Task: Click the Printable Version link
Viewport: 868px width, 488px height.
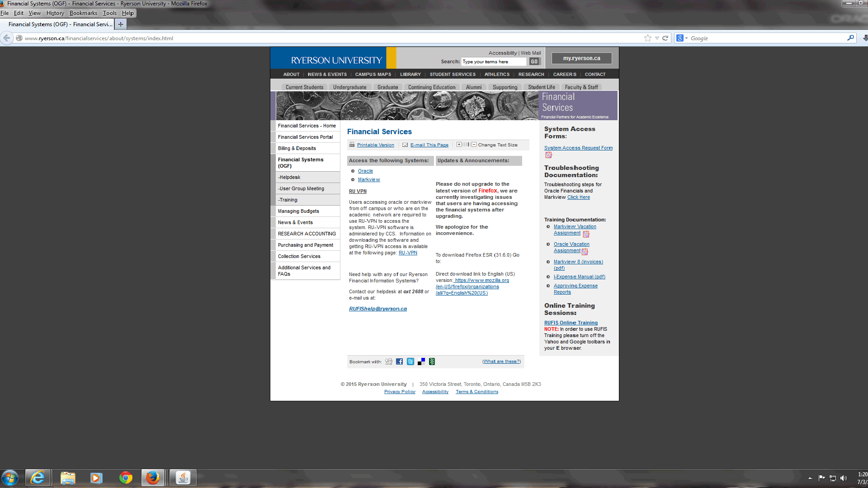Action: pos(375,145)
